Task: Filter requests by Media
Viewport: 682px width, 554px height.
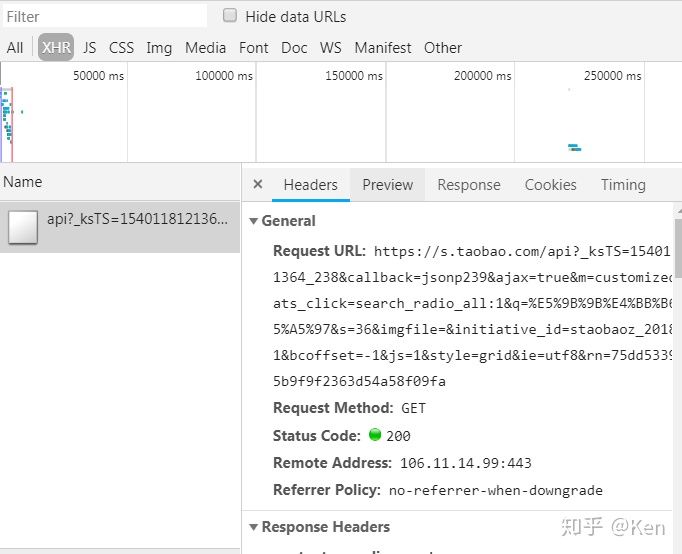Action: (205, 47)
